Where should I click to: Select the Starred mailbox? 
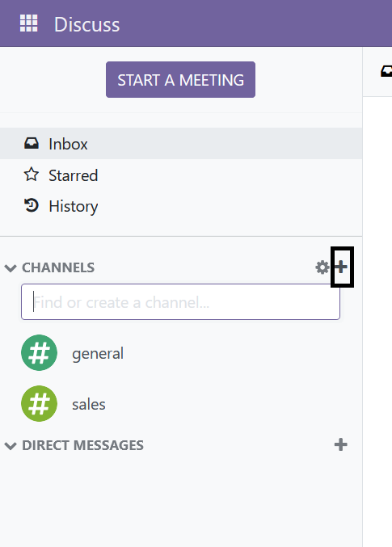pyautogui.click(x=181, y=175)
